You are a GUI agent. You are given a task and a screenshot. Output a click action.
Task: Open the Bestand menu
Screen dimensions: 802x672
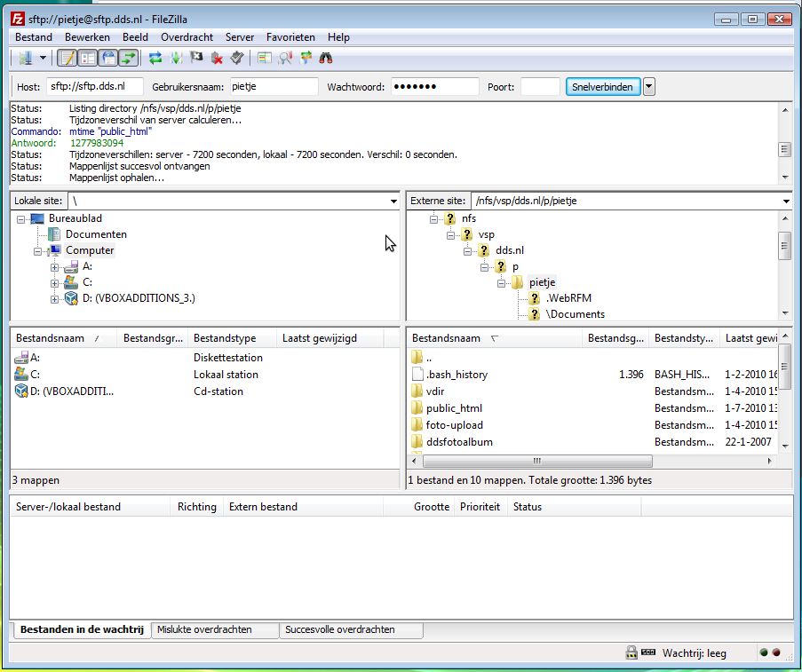34,37
